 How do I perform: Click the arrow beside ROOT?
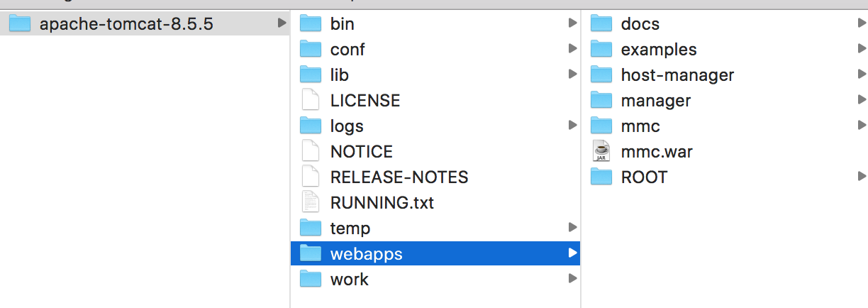[862, 177]
